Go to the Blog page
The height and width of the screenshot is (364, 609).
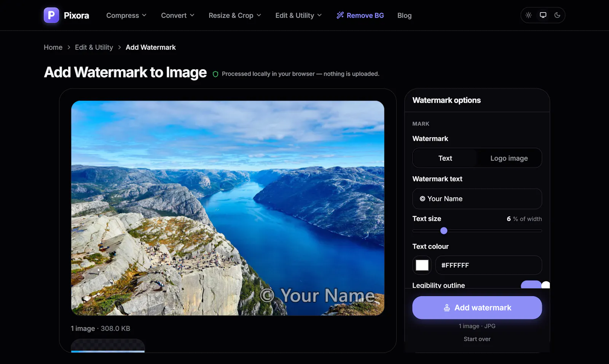404,16
